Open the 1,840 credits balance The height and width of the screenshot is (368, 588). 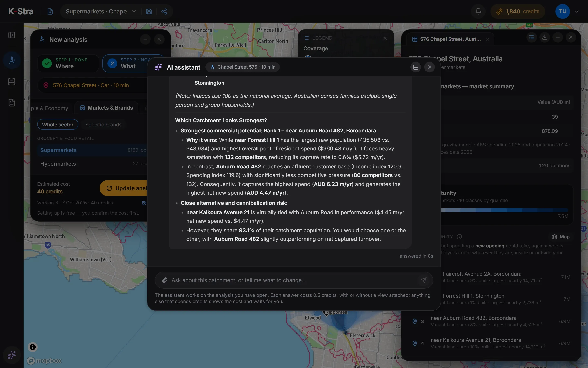click(518, 11)
